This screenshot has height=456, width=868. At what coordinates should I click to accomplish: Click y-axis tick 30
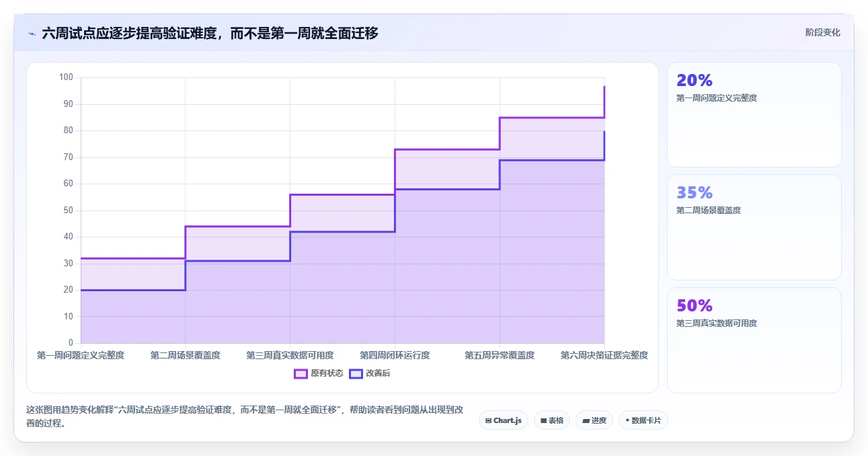click(68, 264)
